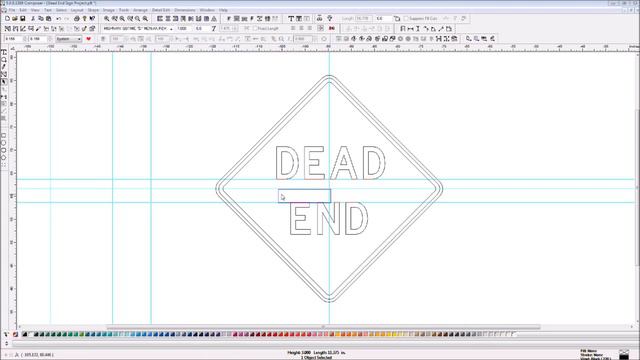Click the leftmost icon in the second toolbar row

click(x=7, y=29)
